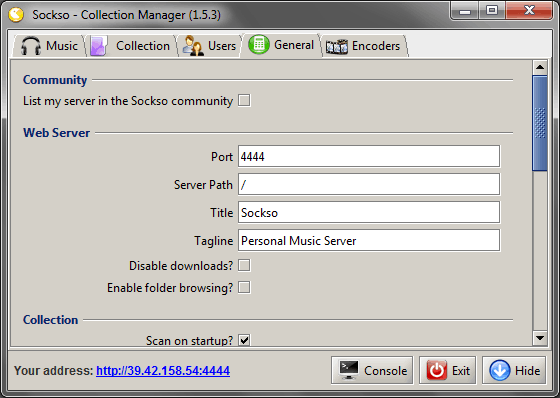Enable folder browsing checkbox
The image size is (560, 398).
click(x=244, y=287)
